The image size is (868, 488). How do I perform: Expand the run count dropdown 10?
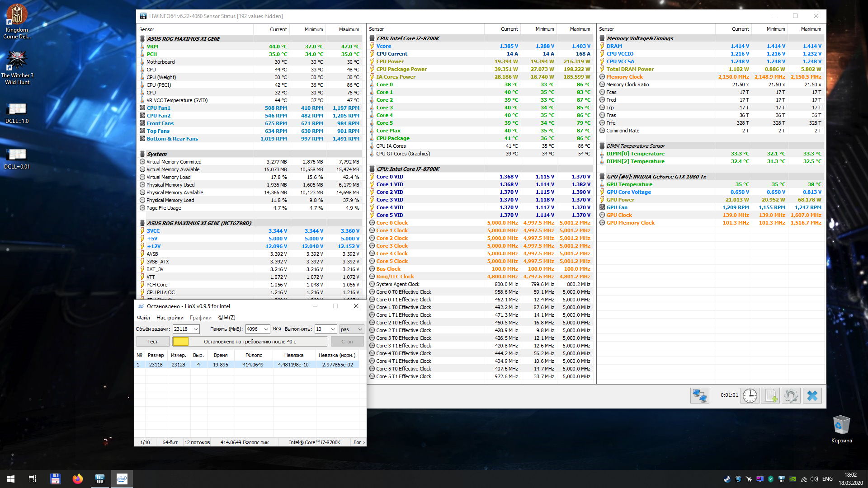[333, 329]
